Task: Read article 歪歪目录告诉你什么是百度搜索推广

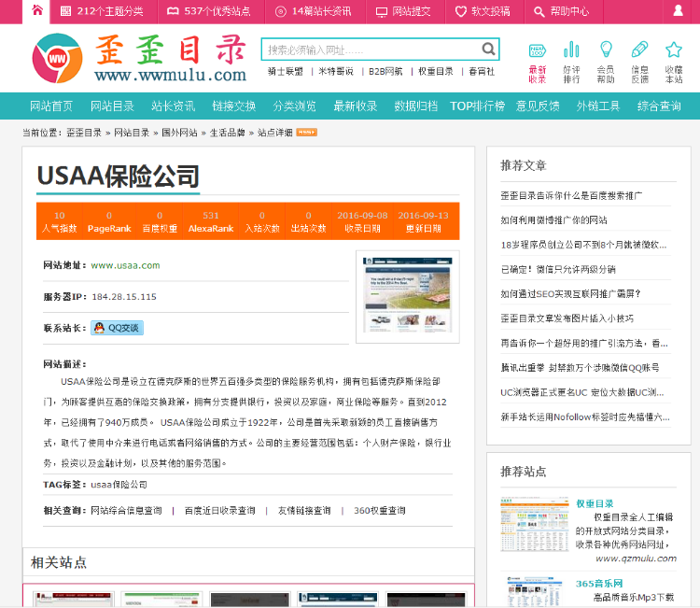Action: click(x=571, y=196)
